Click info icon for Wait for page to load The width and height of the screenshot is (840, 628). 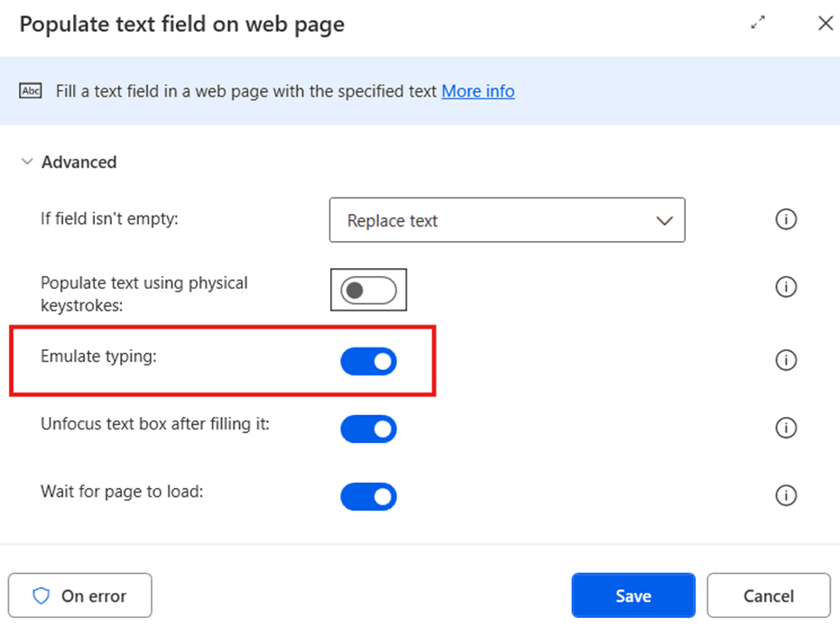[786, 495]
